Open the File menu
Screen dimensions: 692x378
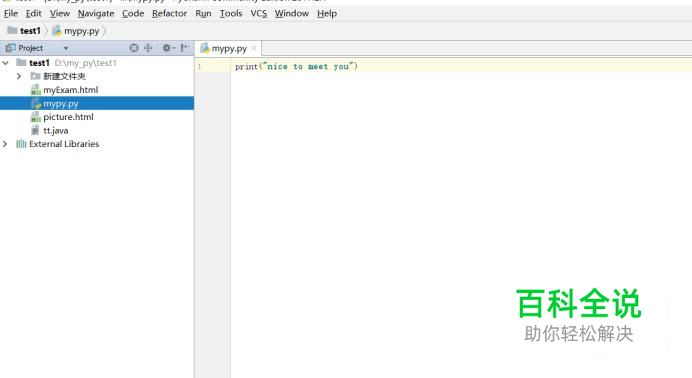(x=11, y=14)
